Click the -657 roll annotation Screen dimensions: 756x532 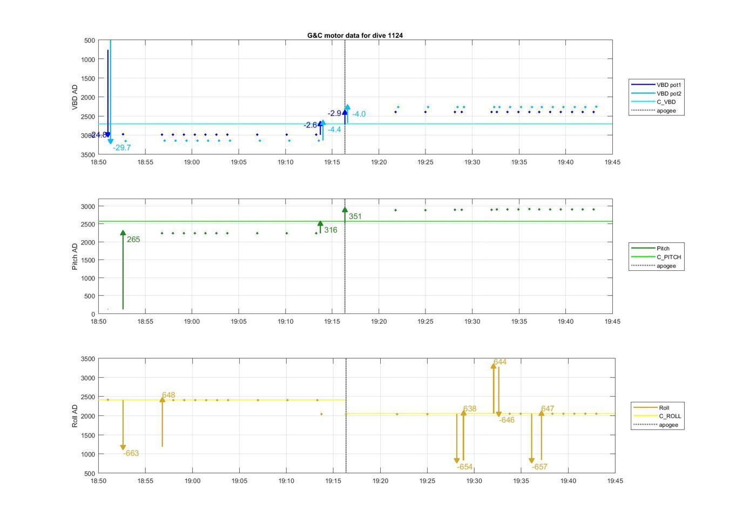(539, 467)
